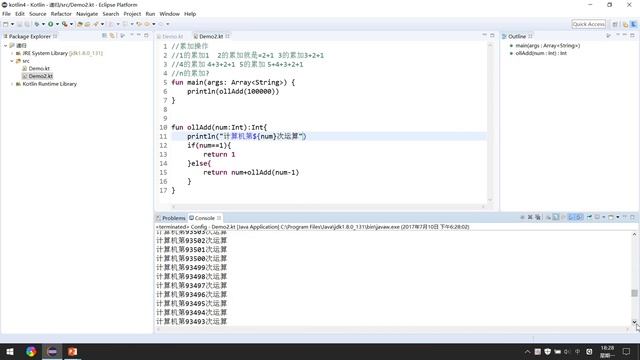Switch to the Java perspective icon
This screenshot has width=640, height=360.
tap(625, 24)
